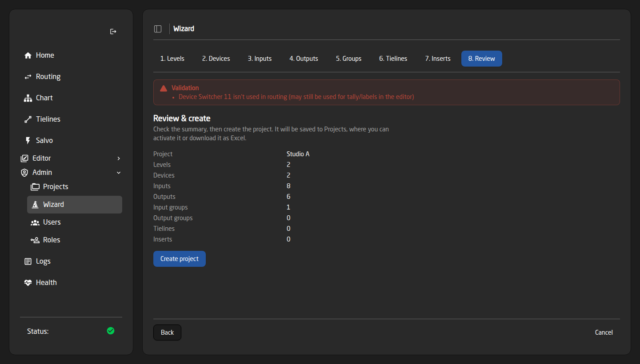Click the Input groups summary label

click(171, 207)
